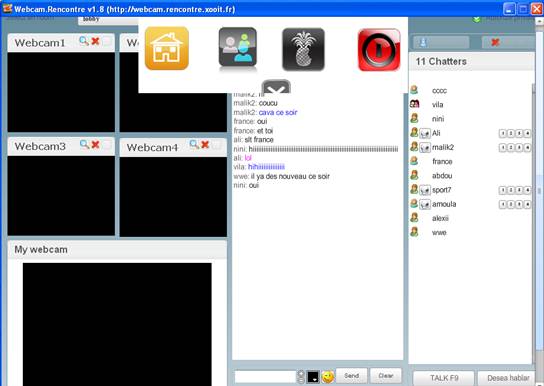This screenshot has height=386, width=544.
Task: Select user Ali in chatters list
Action: point(436,133)
